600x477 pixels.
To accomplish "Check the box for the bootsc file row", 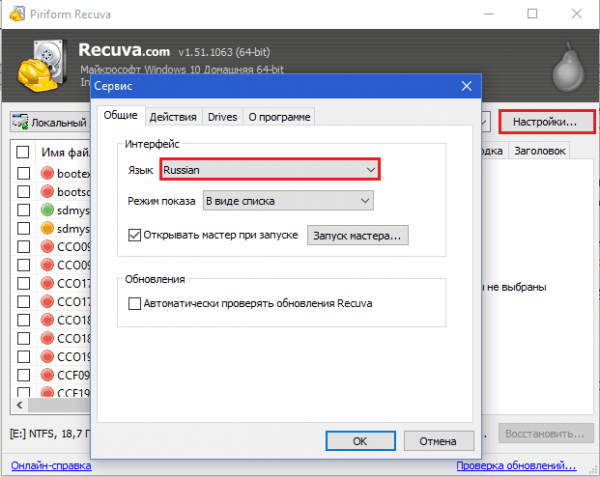I will pos(23,191).
